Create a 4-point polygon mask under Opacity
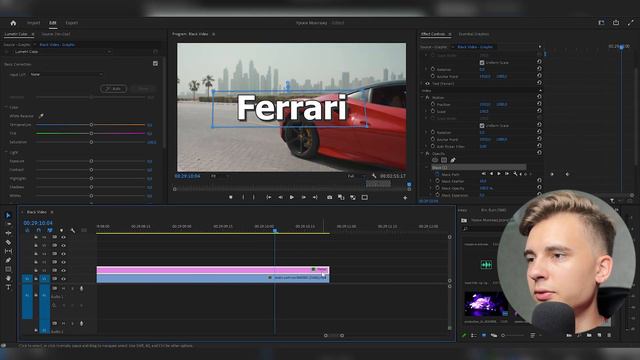This screenshot has width=640, height=360. 444,160
